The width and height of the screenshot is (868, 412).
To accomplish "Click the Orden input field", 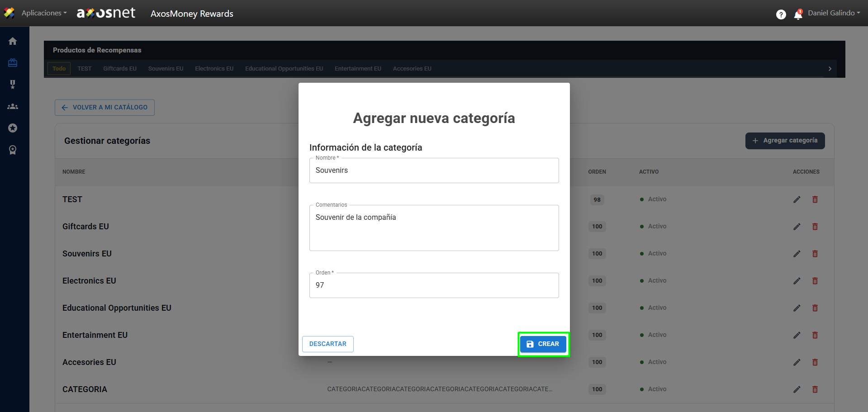I will click(434, 285).
